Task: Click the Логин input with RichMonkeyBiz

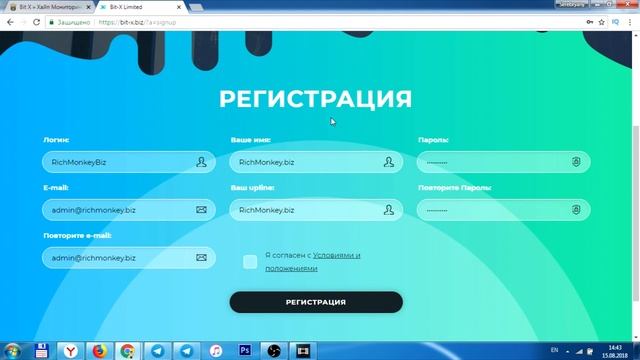Action: pyautogui.click(x=129, y=162)
